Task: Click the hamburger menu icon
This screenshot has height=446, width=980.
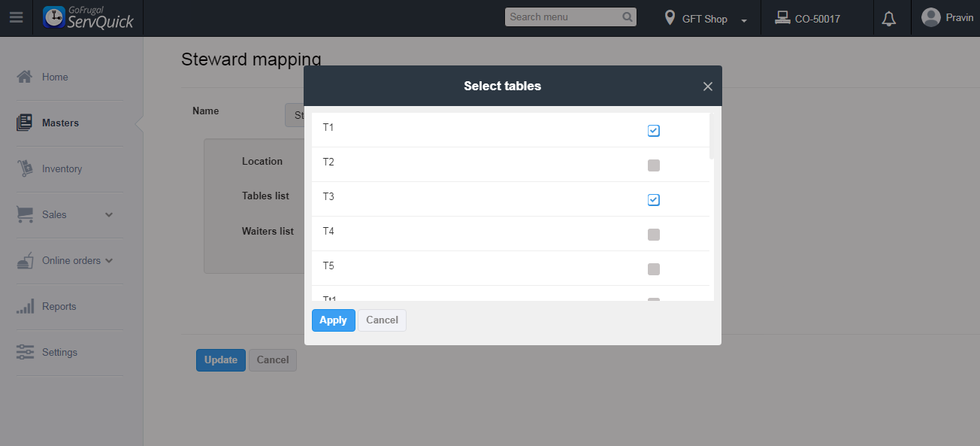Action: [x=16, y=18]
